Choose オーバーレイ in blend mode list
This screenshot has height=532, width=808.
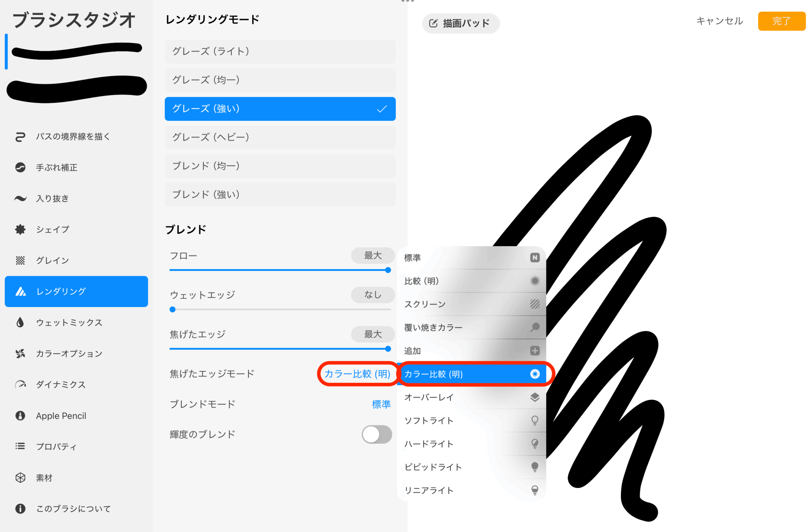(x=472, y=397)
